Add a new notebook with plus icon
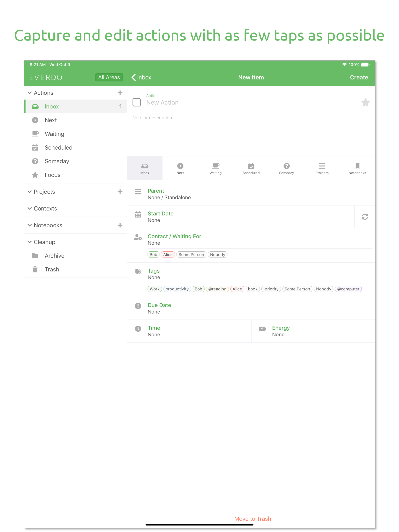The height and width of the screenshot is (532, 399). (x=120, y=225)
